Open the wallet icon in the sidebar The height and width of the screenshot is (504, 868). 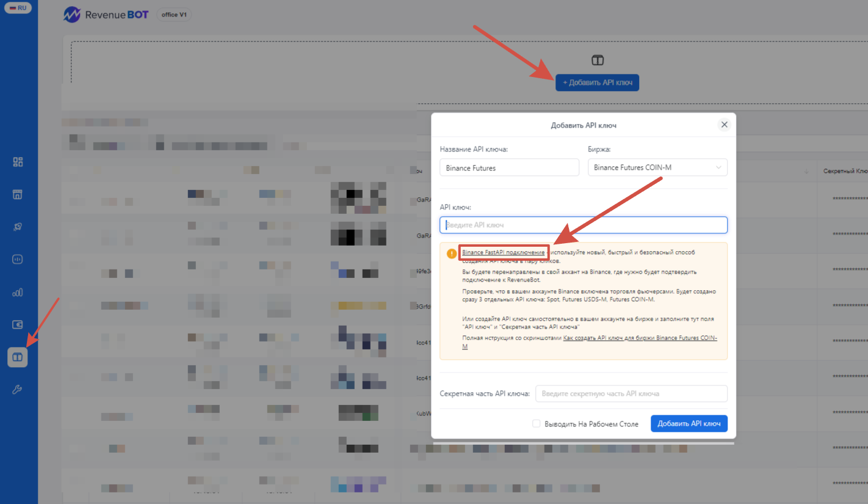click(x=18, y=324)
